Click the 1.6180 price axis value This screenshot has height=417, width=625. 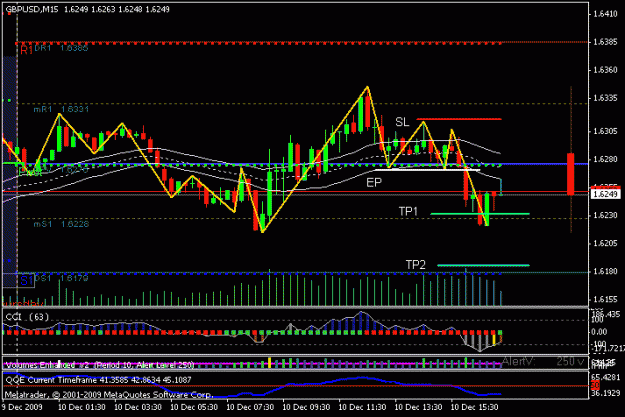tap(605, 271)
